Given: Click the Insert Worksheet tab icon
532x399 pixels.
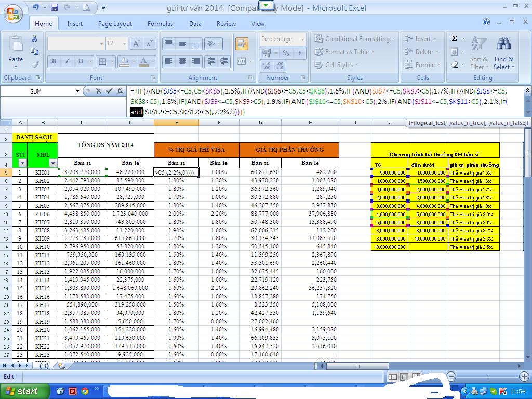Looking at the screenshot, I should click(x=62, y=366).
